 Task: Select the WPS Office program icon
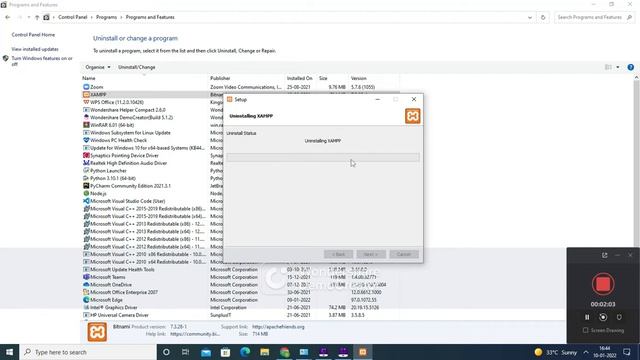tap(86, 102)
